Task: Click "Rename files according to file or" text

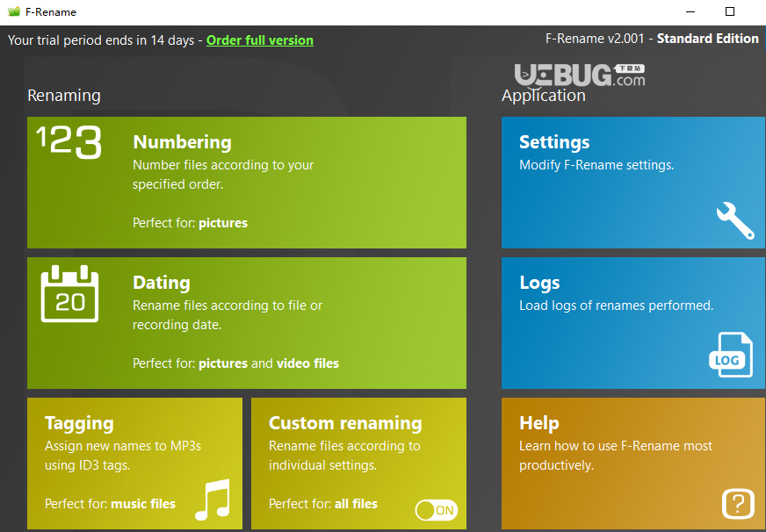Action: pos(228,306)
